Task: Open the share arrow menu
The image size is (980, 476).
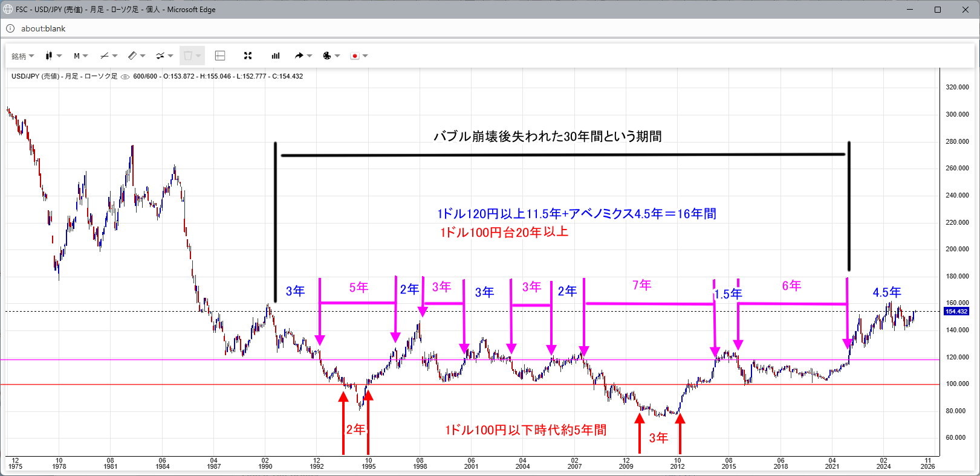Action: point(303,56)
